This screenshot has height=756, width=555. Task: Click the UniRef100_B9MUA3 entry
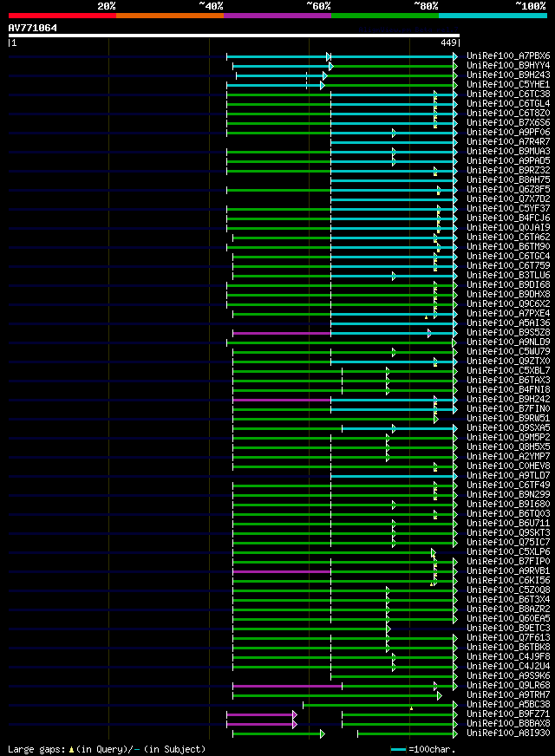coord(508,152)
